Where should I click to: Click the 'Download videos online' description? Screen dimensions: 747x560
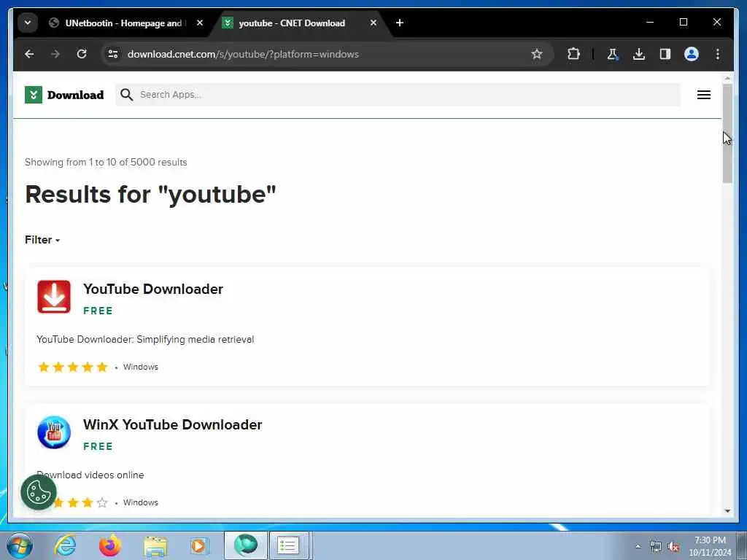coord(90,475)
